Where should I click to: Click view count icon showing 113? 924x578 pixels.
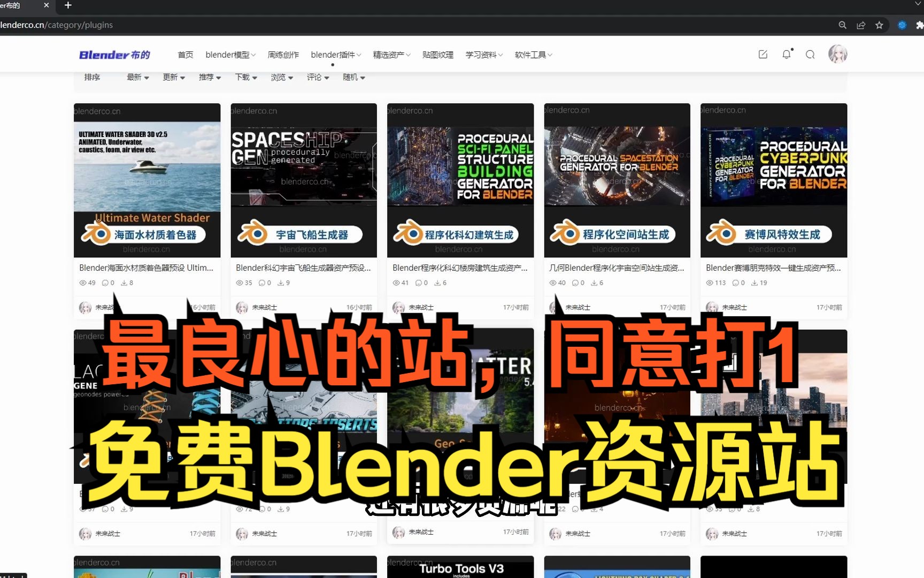pyautogui.click(x=710, y=283)
